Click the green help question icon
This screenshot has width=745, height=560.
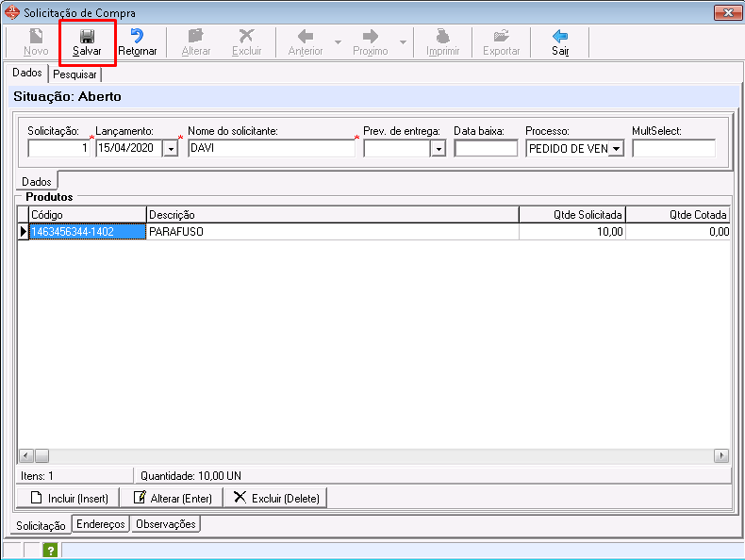[50, 551]
